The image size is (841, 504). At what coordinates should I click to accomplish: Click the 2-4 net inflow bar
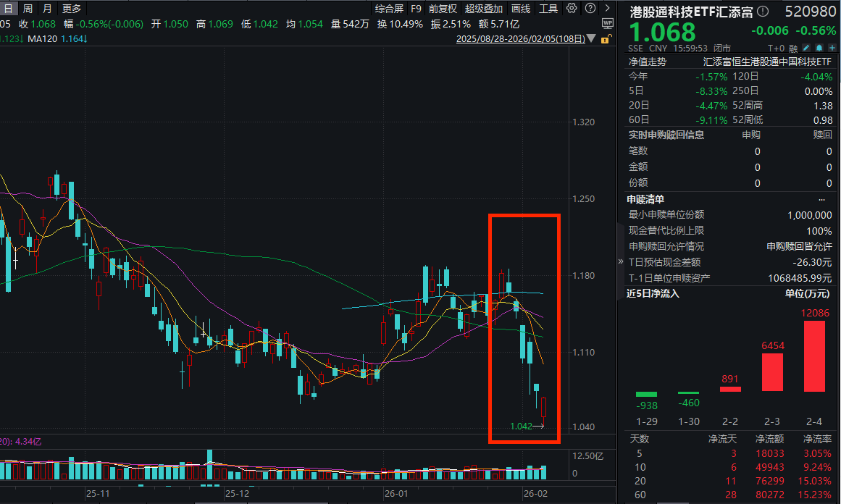click(x=814, y=356)
